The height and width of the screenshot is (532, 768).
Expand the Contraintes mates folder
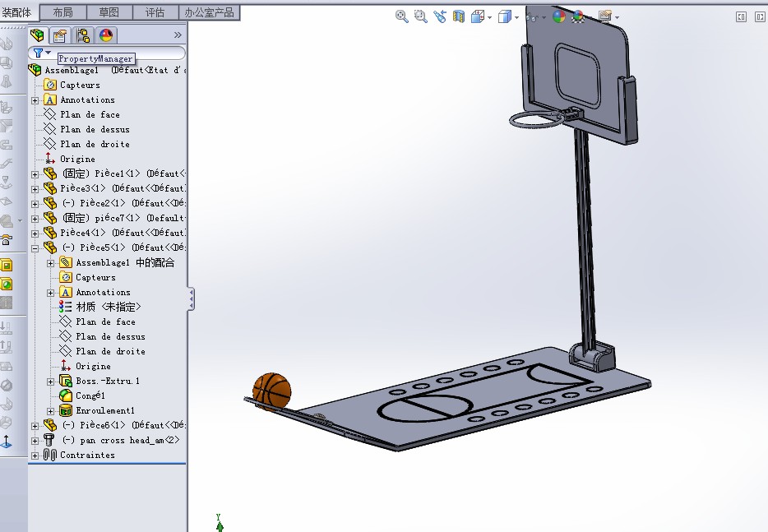[35, 456]
